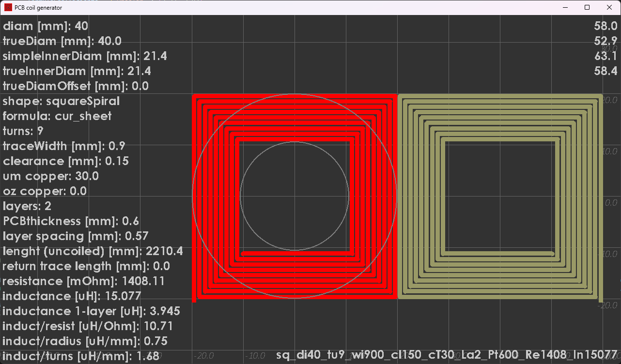The image size is (621, 364).
Task: Select return trace length [mm]: 0.0
Action: 86,266
